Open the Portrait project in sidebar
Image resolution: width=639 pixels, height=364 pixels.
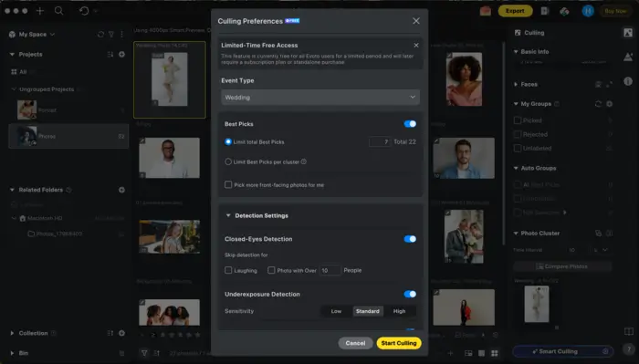click(x=68, y=110)
